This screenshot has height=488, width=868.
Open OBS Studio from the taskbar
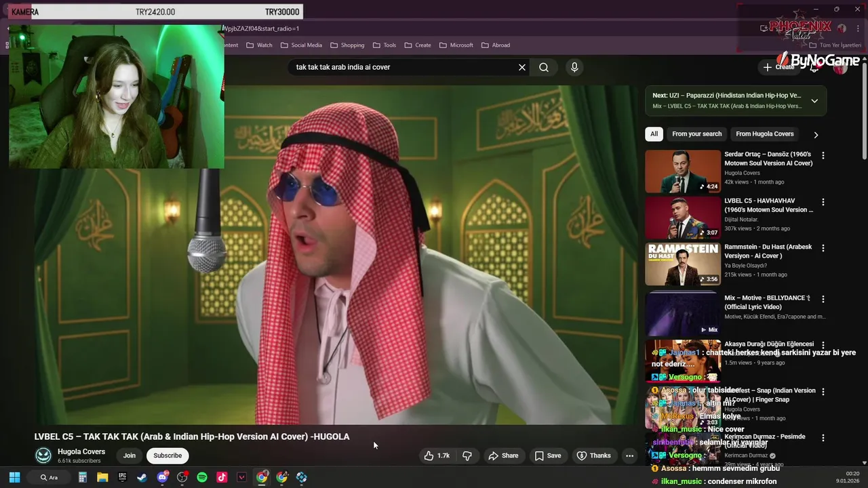coord(182,477)
